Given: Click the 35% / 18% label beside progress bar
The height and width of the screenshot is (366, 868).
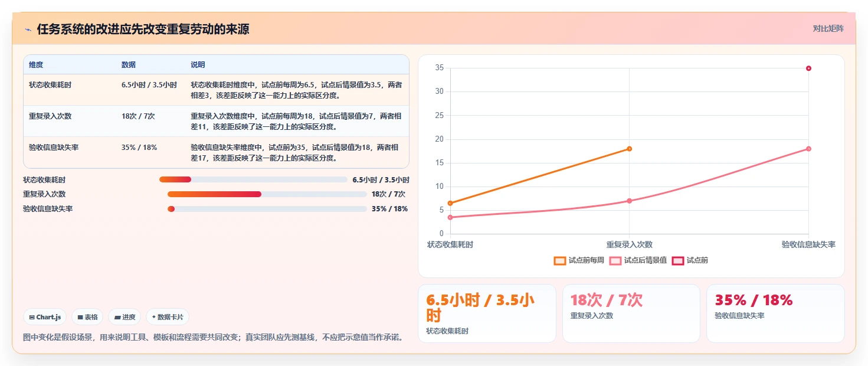Looking at the screenshot, I should (x=389, y=208).
